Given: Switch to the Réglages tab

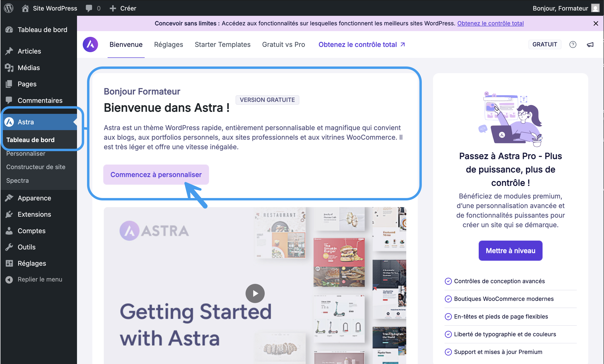Looking at the screenshot, I should 169,45.
